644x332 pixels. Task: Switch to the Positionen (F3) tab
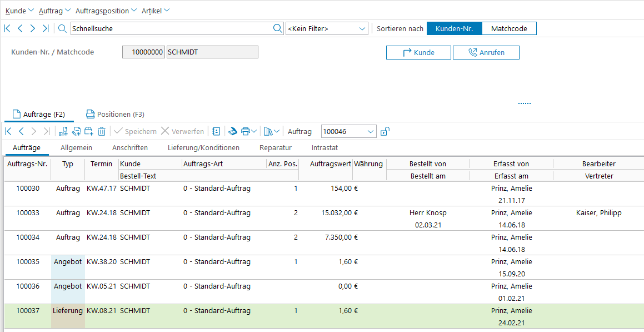pyautogui.click(x=115, y=115)
